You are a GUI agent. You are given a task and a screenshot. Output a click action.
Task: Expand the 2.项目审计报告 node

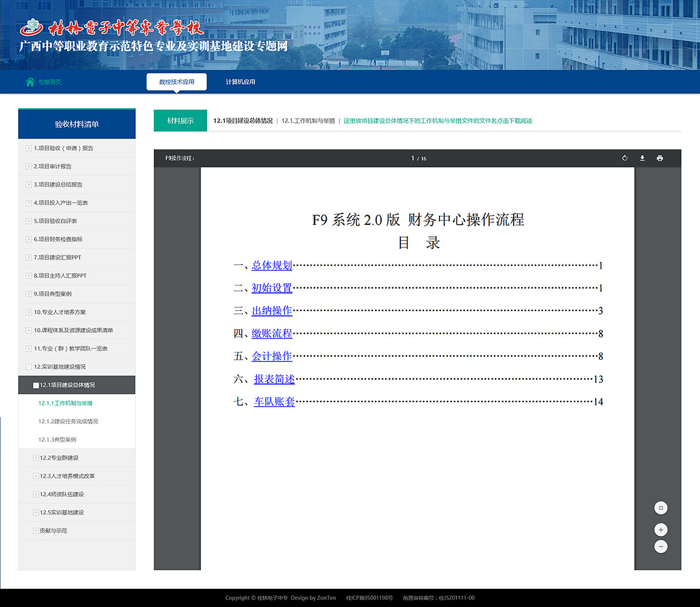(x=28, y=166)
